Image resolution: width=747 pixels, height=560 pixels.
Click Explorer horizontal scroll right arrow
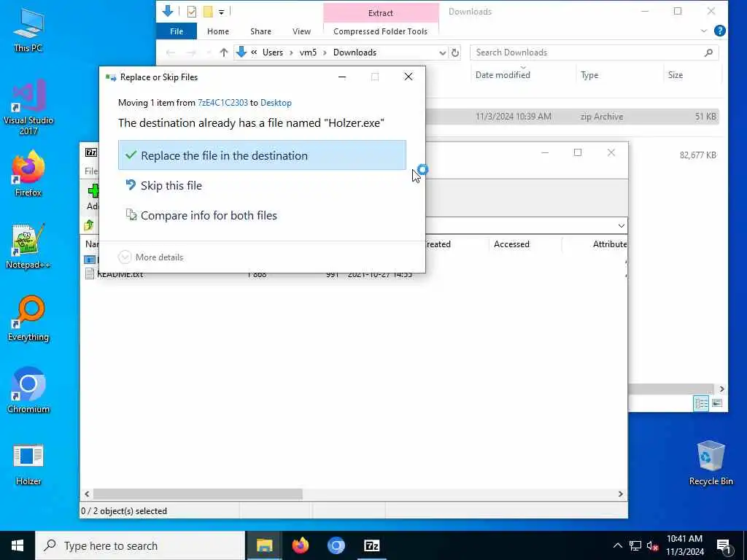pos(721,389)
